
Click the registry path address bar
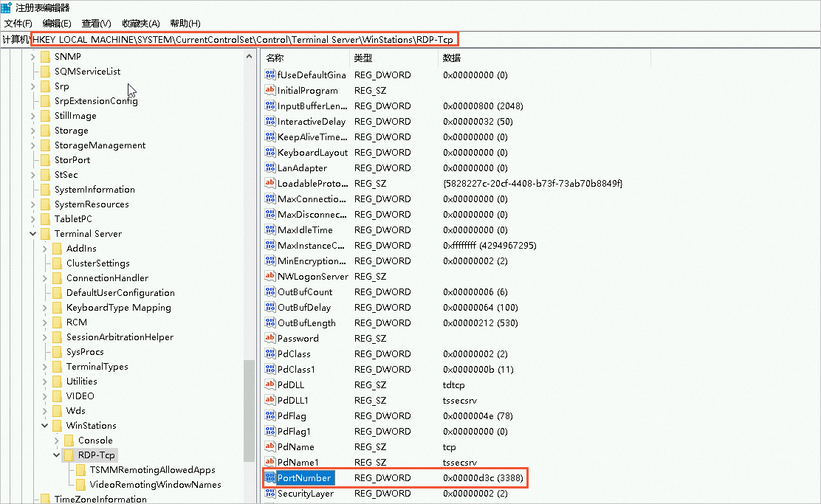(x=244, y=39)
